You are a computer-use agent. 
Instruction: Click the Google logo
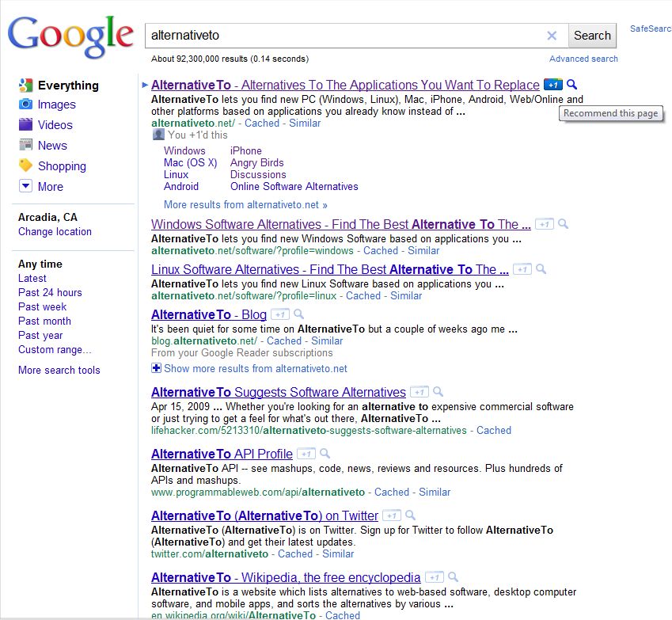(x=69, y=35)
